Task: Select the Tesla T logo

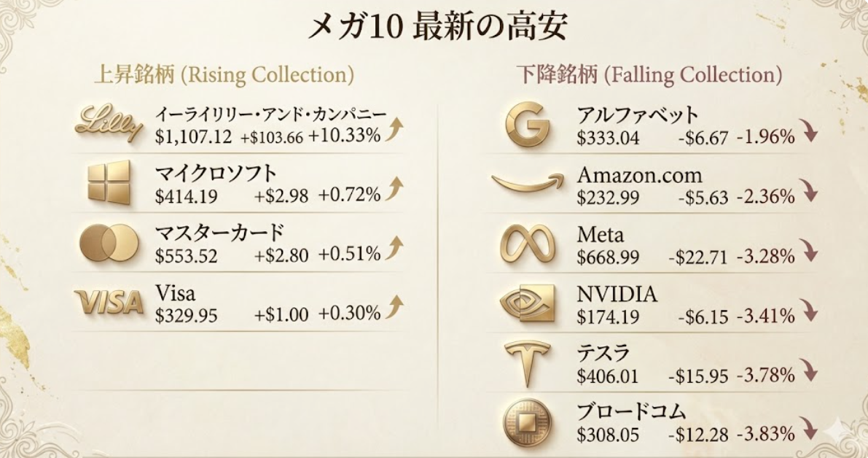Action: click(527, 363)
